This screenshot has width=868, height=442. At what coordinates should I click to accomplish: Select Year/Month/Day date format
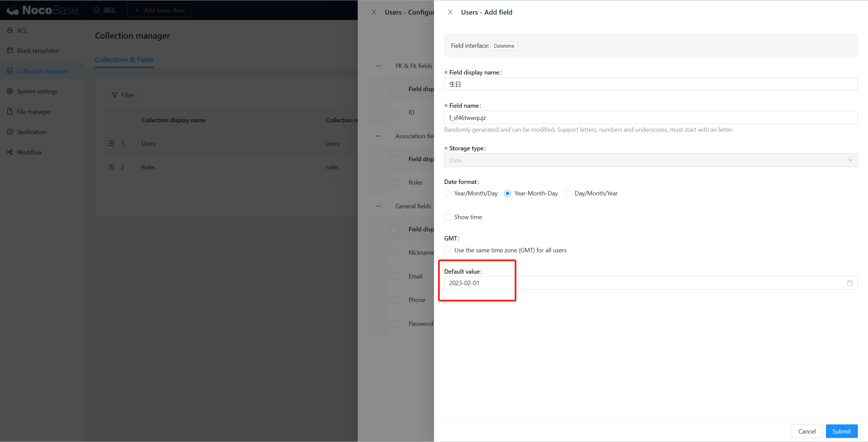tap(448, 193)
